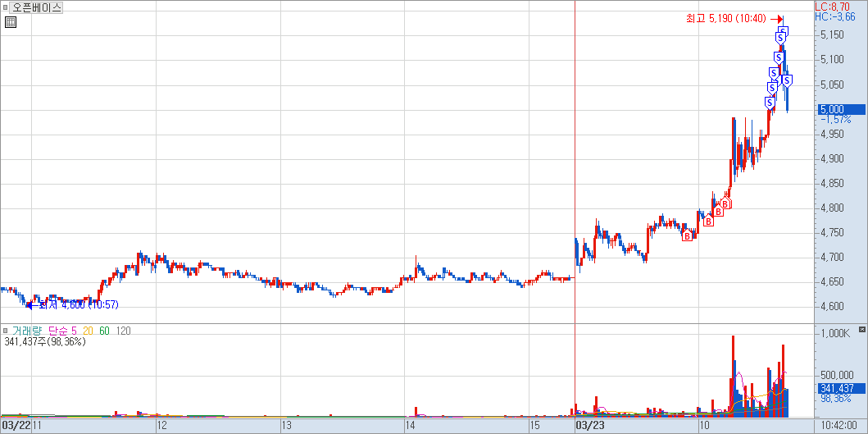868x434 pixels.
Task: Click the rightmost S sell marker
Action: coord(787,81)
